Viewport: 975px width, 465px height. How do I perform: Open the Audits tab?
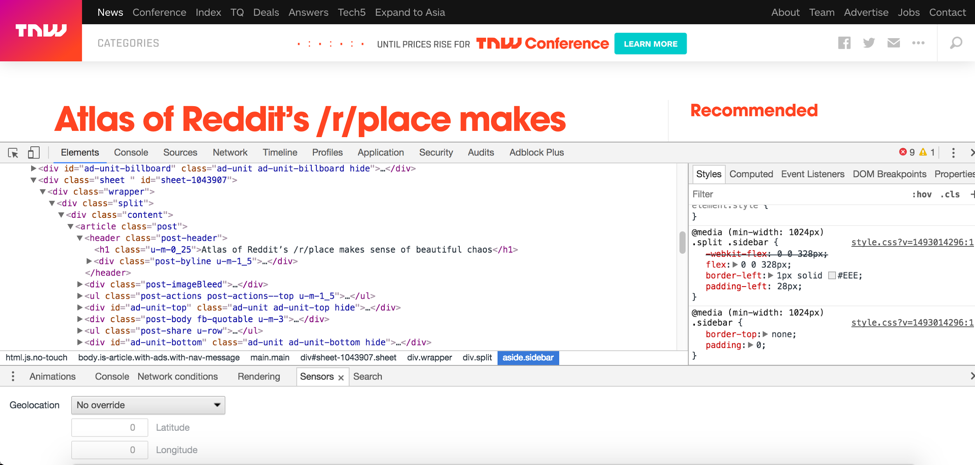coord(481,152)
